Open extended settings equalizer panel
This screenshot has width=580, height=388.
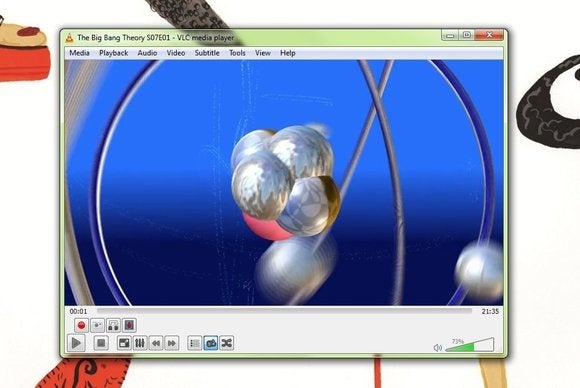tap(140, 343)
